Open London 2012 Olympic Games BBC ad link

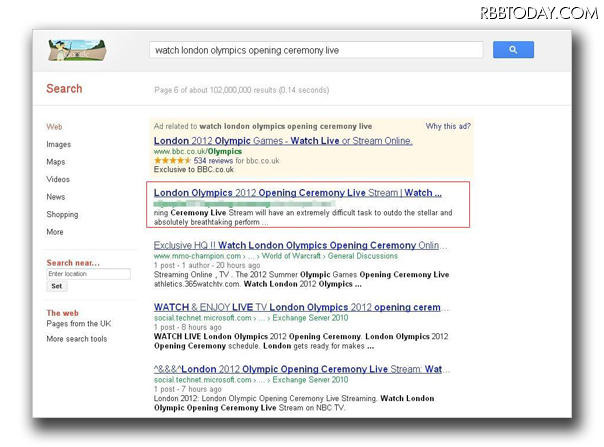point(283,141)
